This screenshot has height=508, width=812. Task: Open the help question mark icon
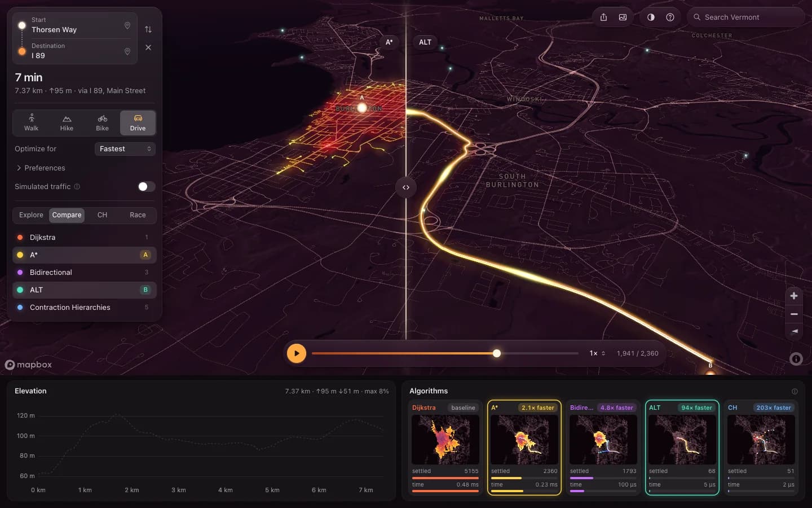pyautogui.click(x=670, y=17)
